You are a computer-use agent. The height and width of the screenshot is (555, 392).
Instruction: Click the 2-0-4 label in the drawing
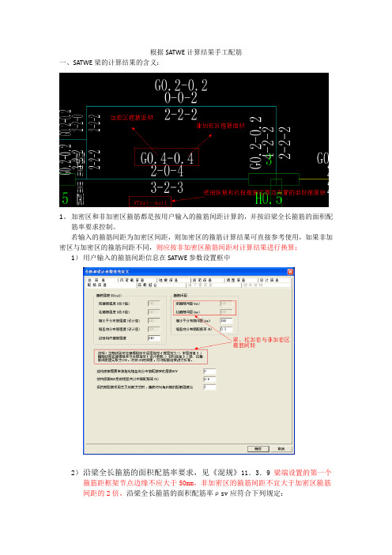coord(167,171)
